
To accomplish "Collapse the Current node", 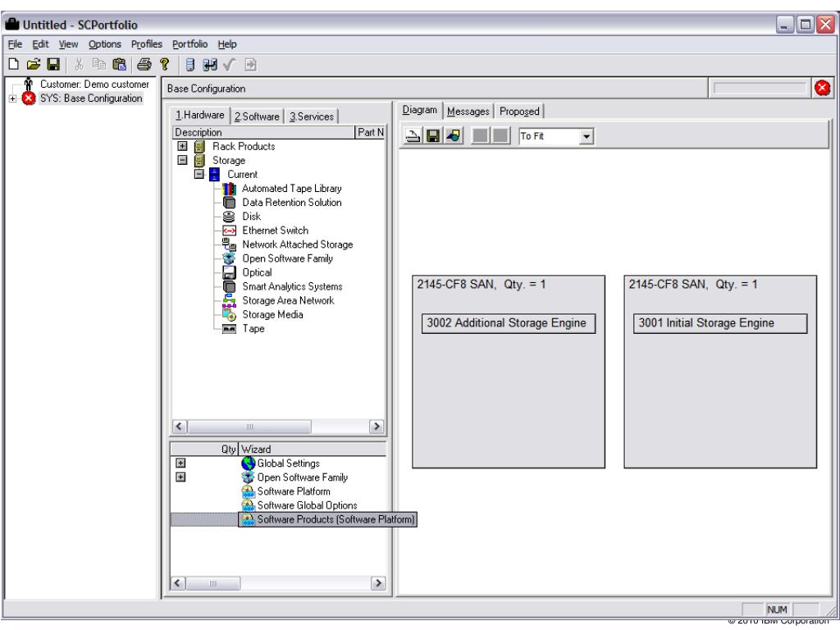I will (199, 174).
